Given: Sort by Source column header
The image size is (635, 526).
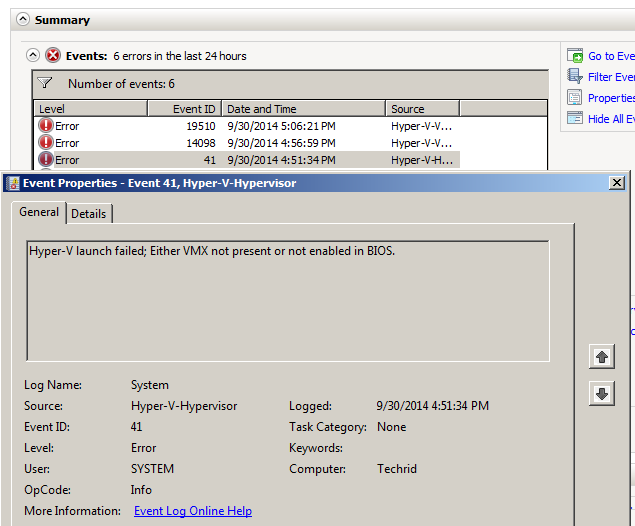Looking at the screenshot, I should click(x=421, y=109).
